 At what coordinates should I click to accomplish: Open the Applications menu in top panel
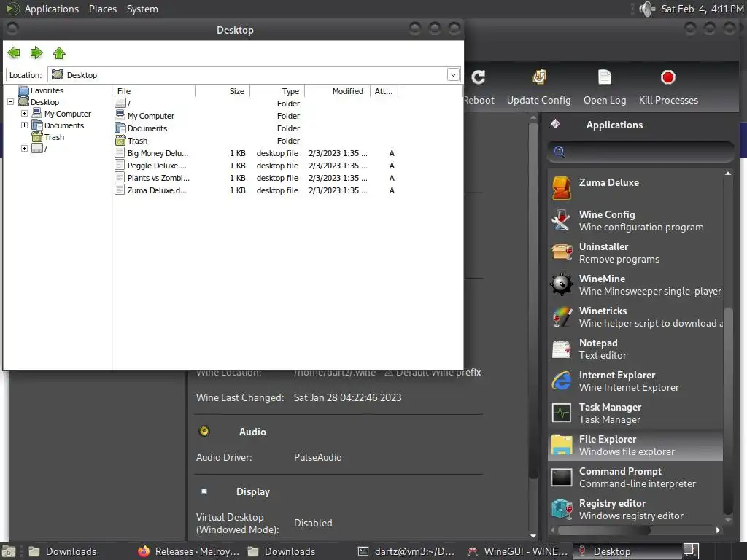(x=52, y=9)
